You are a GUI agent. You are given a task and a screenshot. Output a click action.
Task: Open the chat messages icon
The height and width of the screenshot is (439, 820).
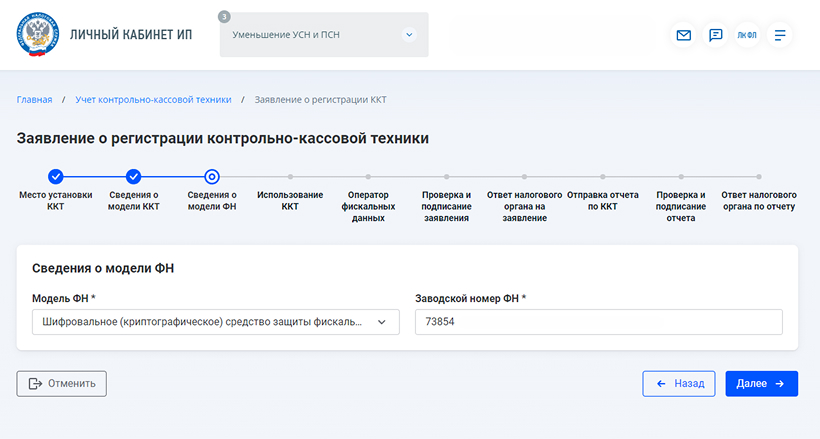pyautogui.click(x=716, y=35)
